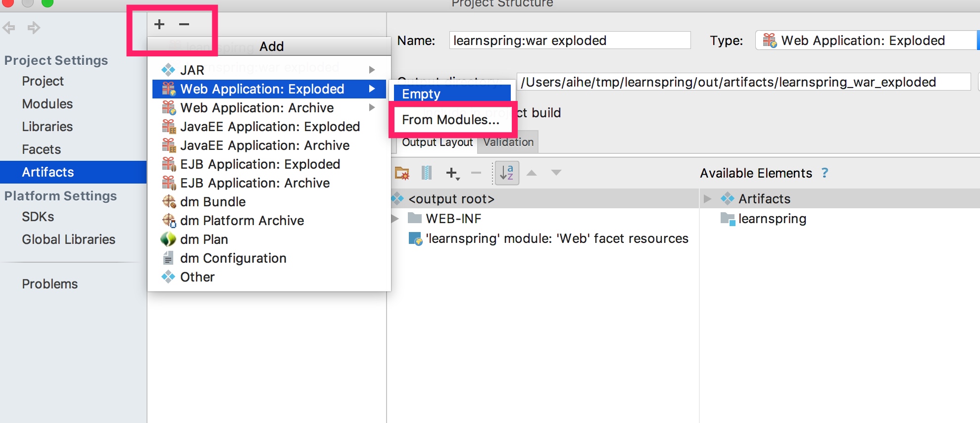The height and width of the screenshot is (423, 980).
Task: Select Web Application: Archive in the Add menu
Action: point(257,108)
